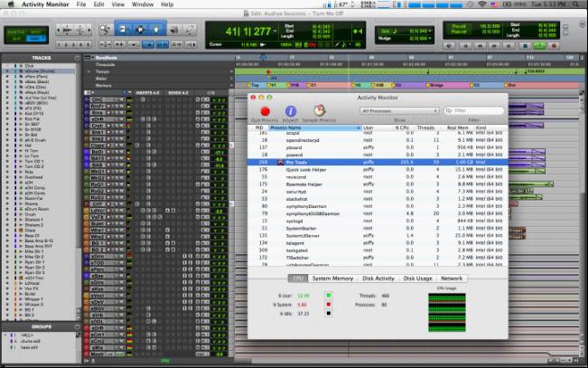Toggle show dot for vBass track
This screenshot has height=368, width=588.
click(x=7, y=81)
